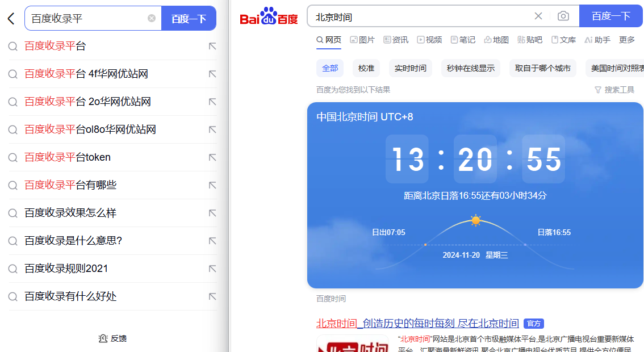Screen dimensions: 644x352
Task: Select suggestion 百度收录平台token
Action: coord(112,157)
